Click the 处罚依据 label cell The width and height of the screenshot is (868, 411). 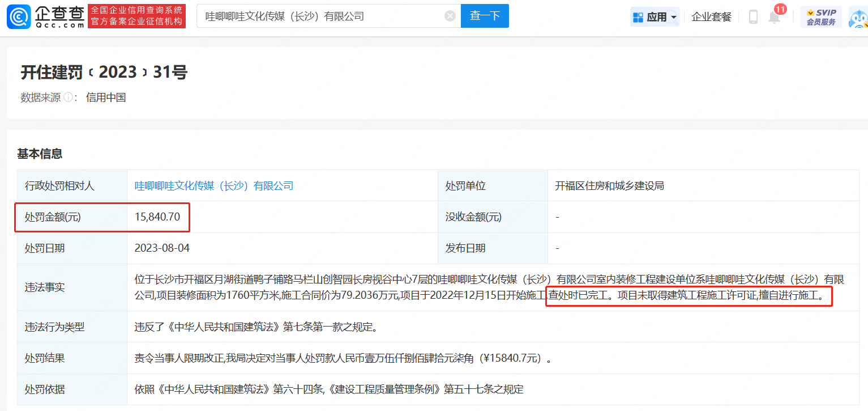72,389
